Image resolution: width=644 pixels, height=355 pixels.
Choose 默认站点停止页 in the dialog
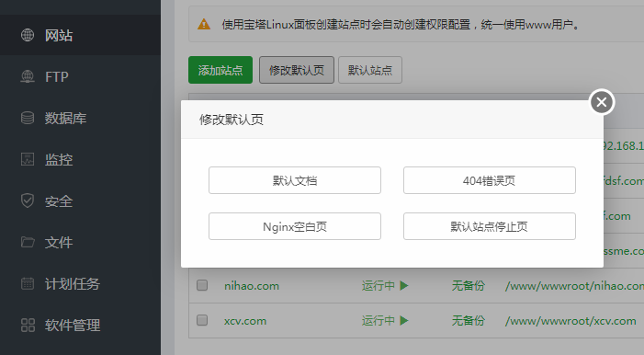tap(490, 226)
